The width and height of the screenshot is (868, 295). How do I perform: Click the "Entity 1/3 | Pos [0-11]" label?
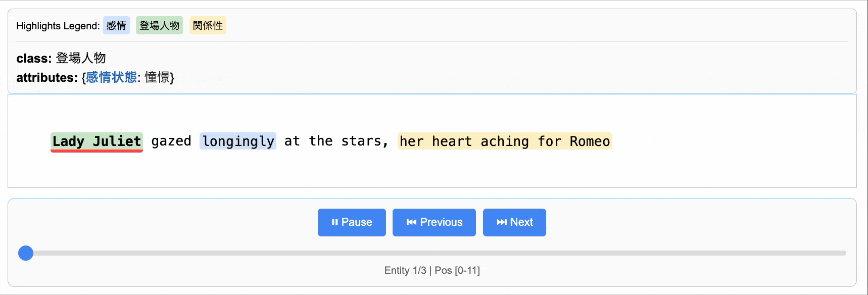tap(432, 270)
